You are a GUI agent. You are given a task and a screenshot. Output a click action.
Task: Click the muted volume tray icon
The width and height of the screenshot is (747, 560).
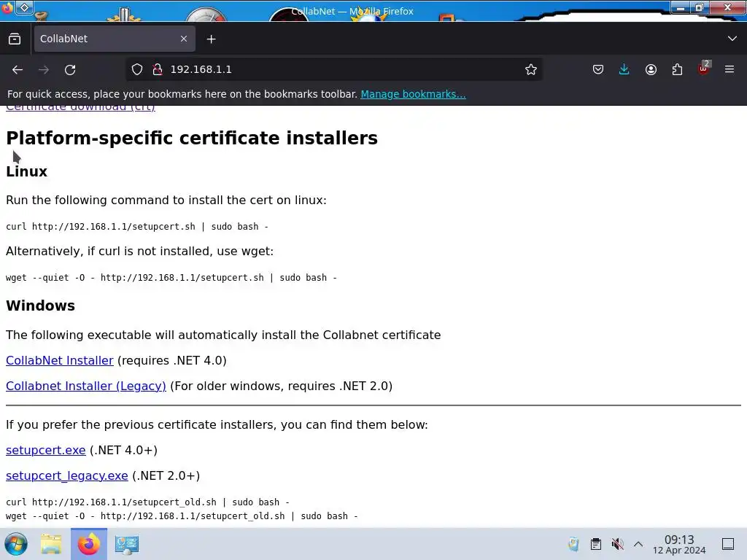click(617, 544)
